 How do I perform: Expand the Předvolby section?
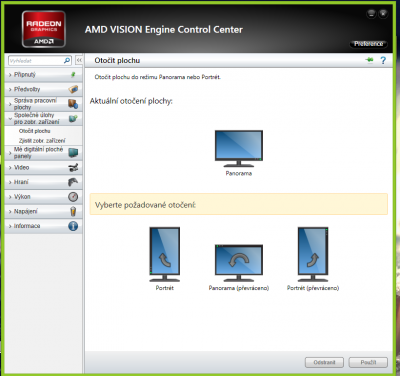point(44,89)
